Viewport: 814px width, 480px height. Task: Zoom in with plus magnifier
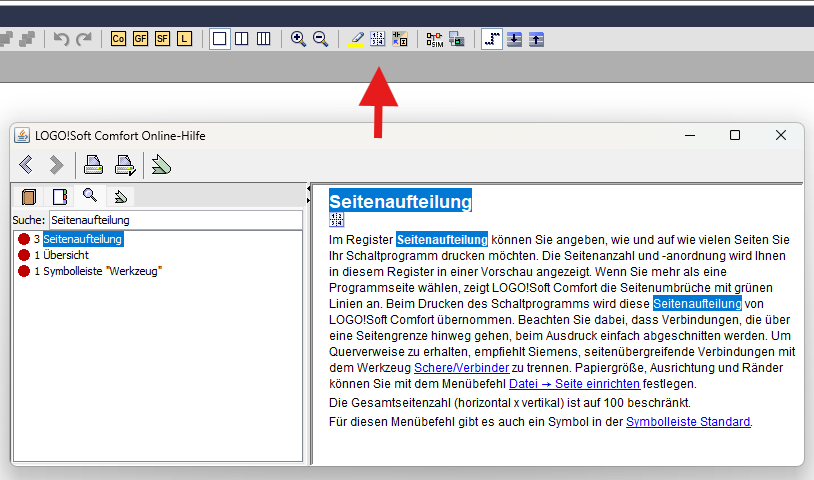pos(298,39)
